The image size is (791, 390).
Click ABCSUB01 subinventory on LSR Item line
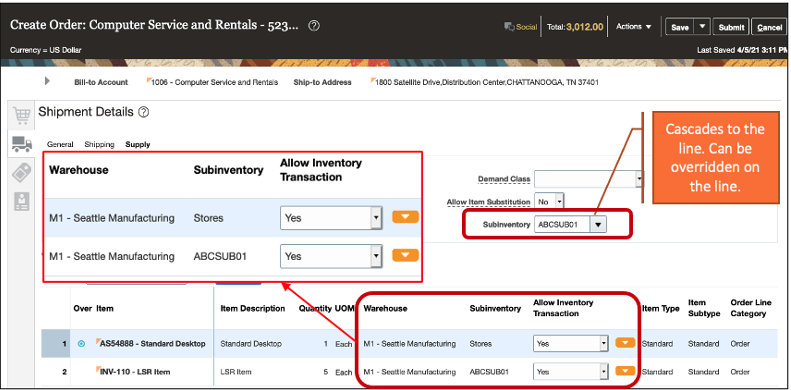[489, 372]
